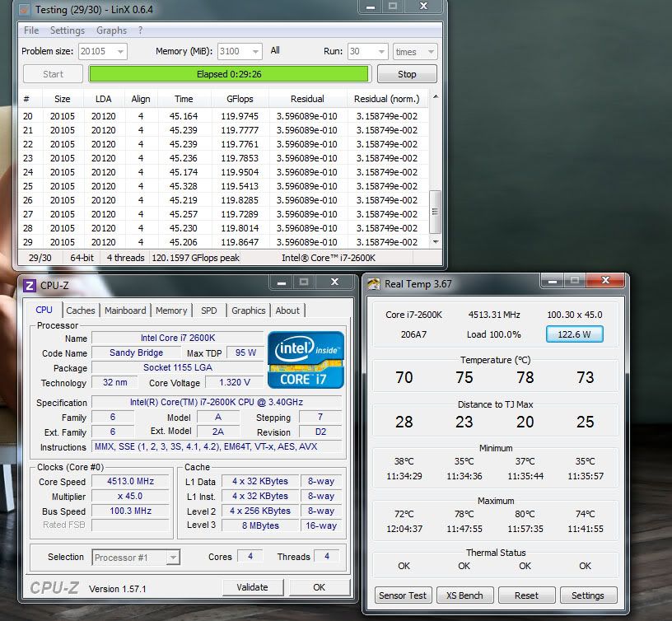Click the LinX results scrollbar thumb
This screenshot has width=672, height=621.
pyautogui.click(x=435, y=212)
